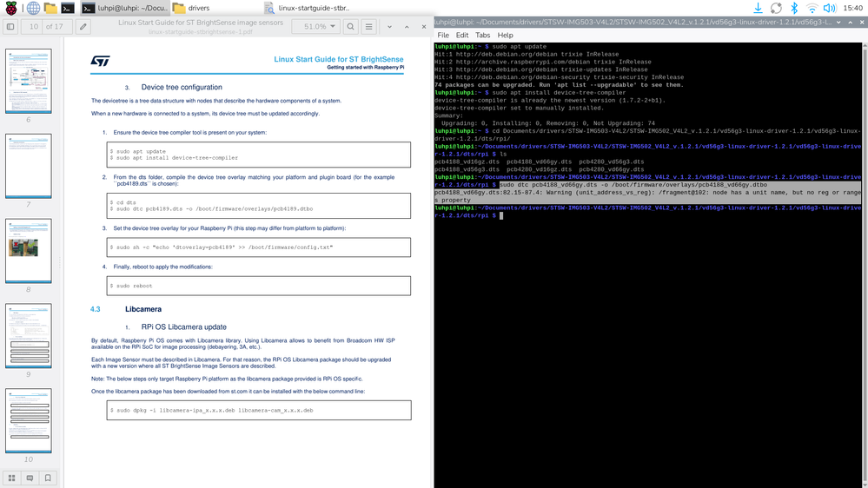The width and height of the screenshot is (868, 488).
Task: Open the terminal File menu
Action: 443,35
